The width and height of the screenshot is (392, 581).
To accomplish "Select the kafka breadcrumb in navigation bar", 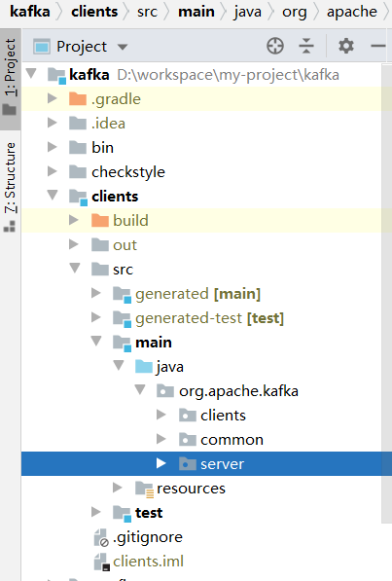I will [30, 12].
